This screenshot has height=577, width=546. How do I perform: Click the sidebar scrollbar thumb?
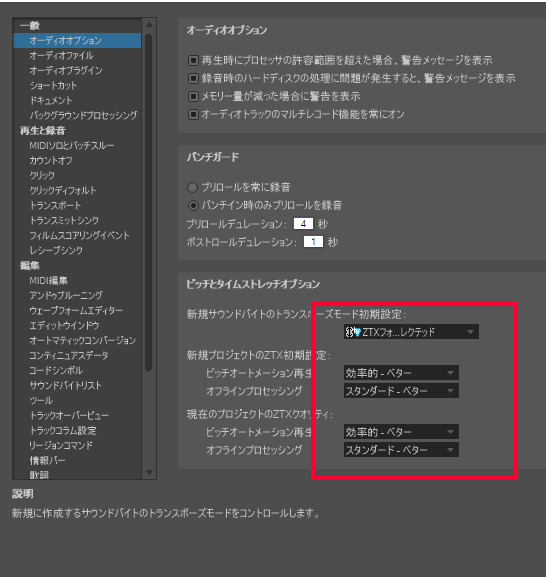pos(149,203)
